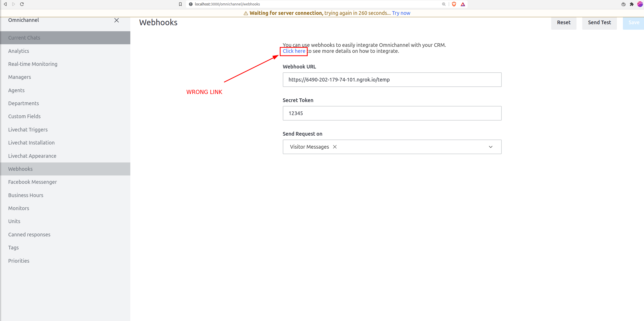Focus the Webhook URL input field
644x321 pixels.
point(392,80)
